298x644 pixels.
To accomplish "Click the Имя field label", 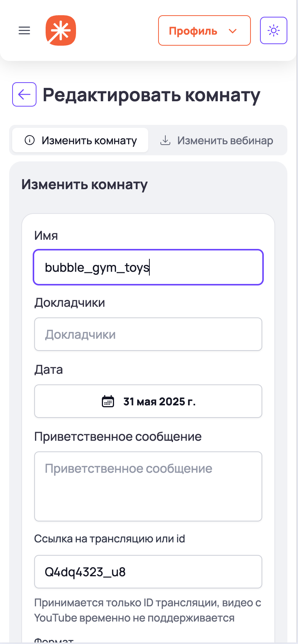I will click(x=46, y=236).
